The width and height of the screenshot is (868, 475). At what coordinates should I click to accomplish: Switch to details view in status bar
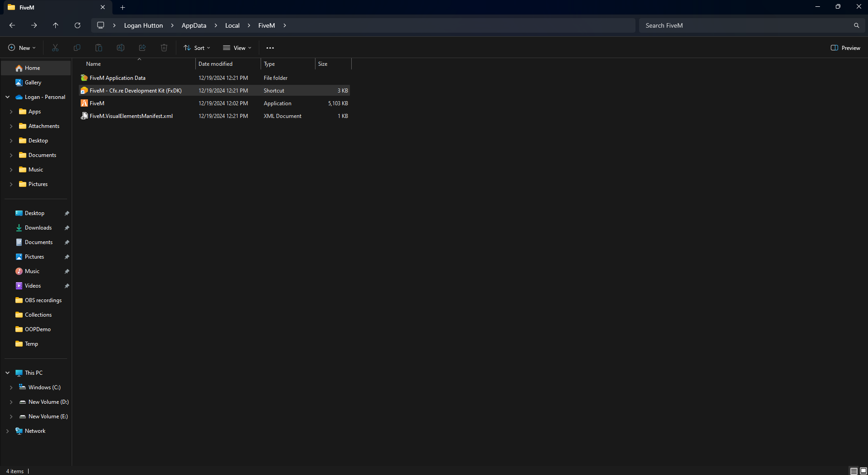click(x=853, y=471)
